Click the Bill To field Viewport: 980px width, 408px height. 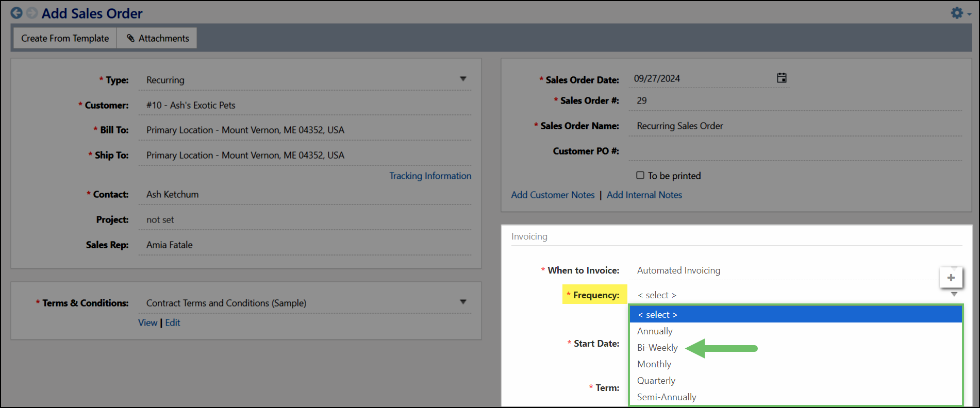305,130
